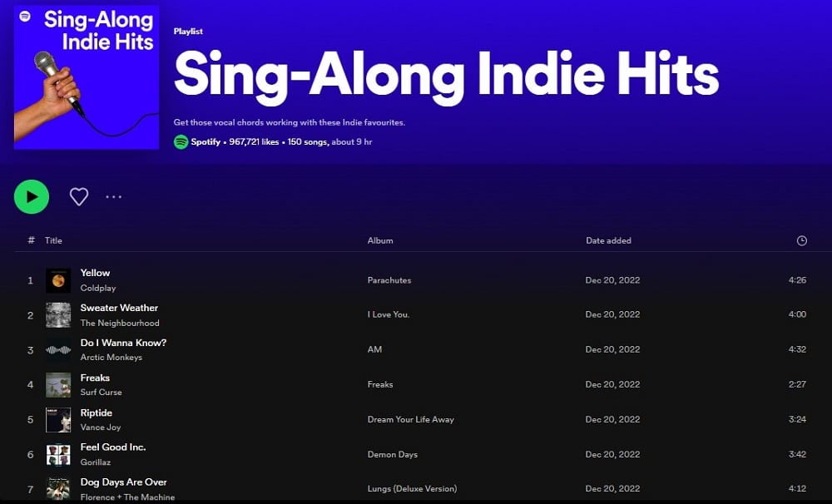832x504 pixels.
Task: Click the Dog Days Are Over thumbnail
Action: tap(58, 489)
